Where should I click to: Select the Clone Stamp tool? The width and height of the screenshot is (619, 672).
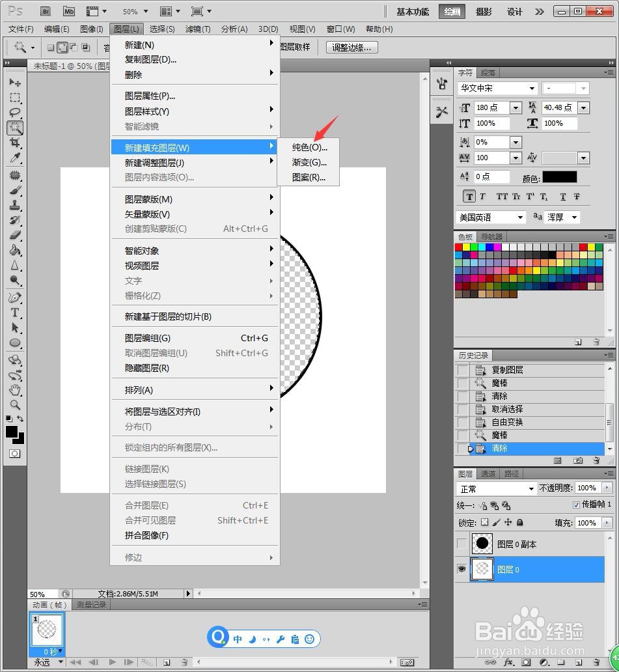(x=15, y=205)
